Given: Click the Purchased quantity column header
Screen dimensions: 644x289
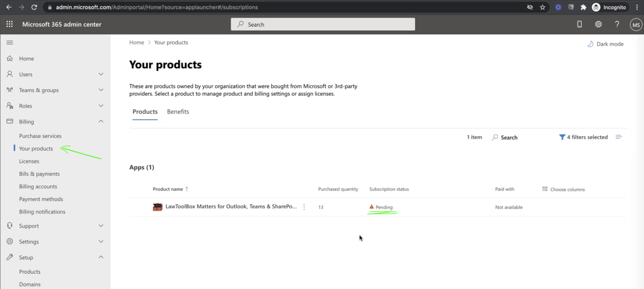Looking at the screenshot, I should [x=338, y=189].
